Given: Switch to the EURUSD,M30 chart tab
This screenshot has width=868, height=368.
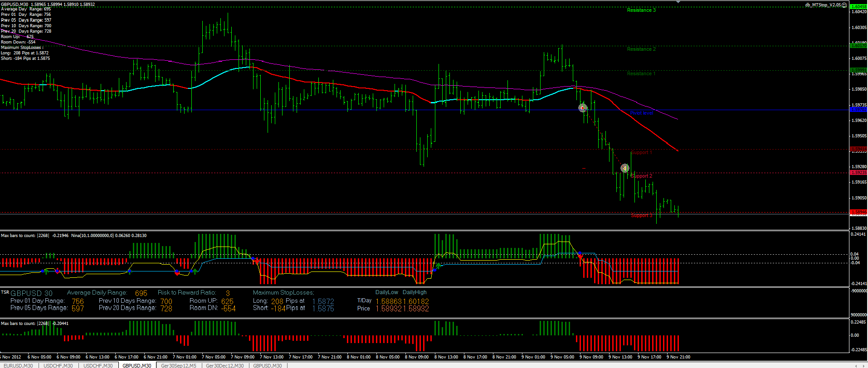Looking at the screenshot, I should point(18,365).
